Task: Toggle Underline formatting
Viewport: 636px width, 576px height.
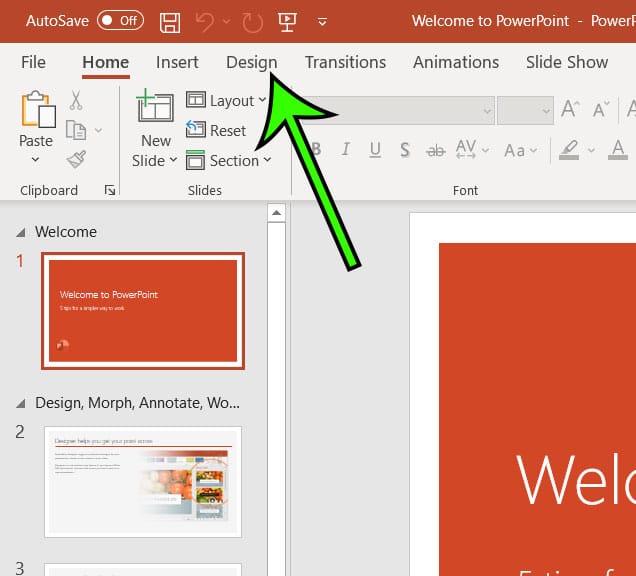Action: pyautogui.click(x=375, y=150)
